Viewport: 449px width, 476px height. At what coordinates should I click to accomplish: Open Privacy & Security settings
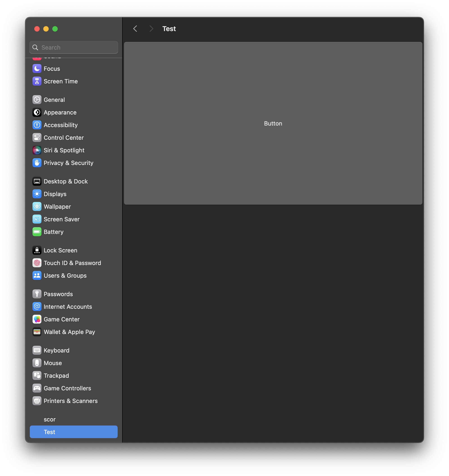[69, 163]
